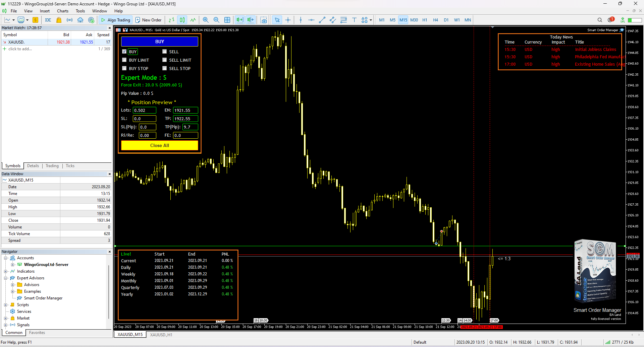Open the search magnifier in toolbar
The width and height of the screenshot is (644, 347).
coord(600,20)
